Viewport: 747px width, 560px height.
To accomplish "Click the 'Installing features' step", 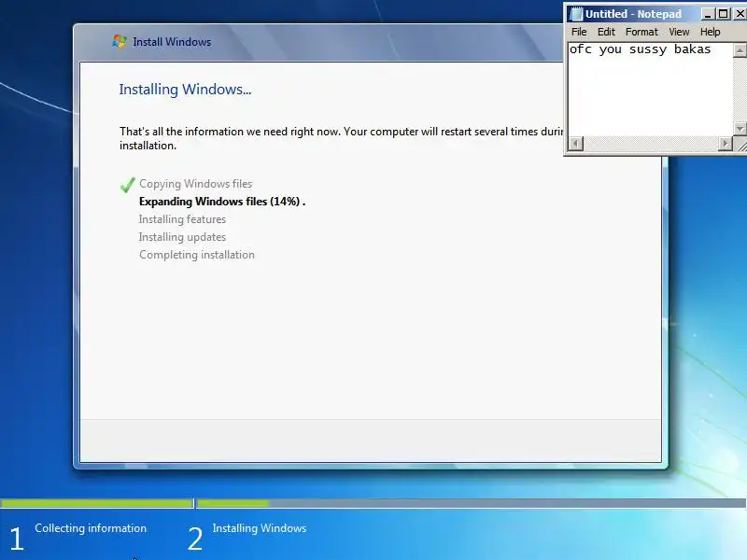I will click(182, 219).
